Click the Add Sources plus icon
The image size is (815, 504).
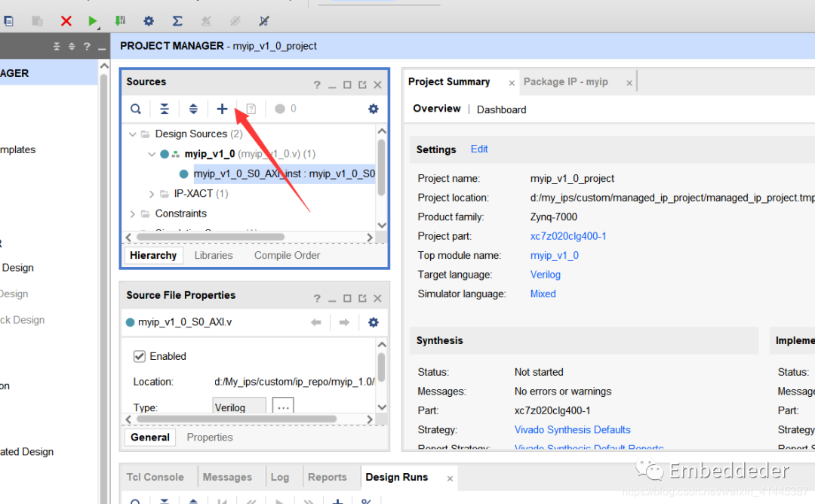click(x=222, y=109)
